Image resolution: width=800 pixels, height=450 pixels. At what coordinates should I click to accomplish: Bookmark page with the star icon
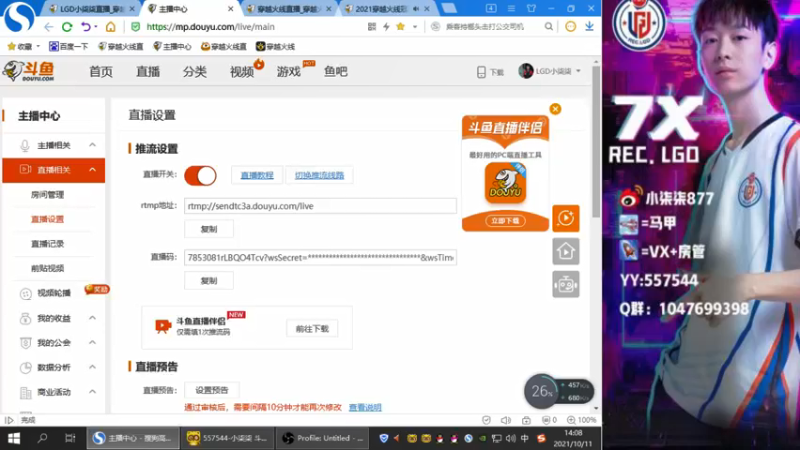click(x=401, y=27)
